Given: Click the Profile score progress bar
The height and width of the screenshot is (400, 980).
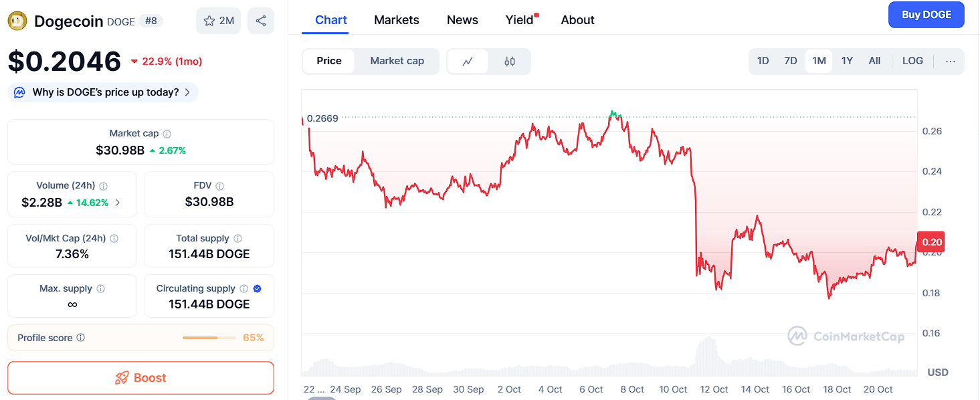Looking at the screenshot, I should (x=209, y=338).
